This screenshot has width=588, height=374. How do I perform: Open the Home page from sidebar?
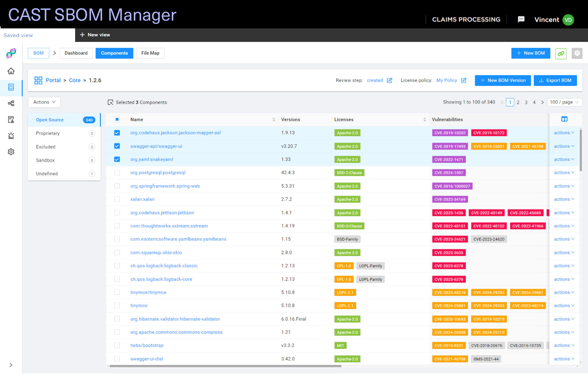coord(11,71)
